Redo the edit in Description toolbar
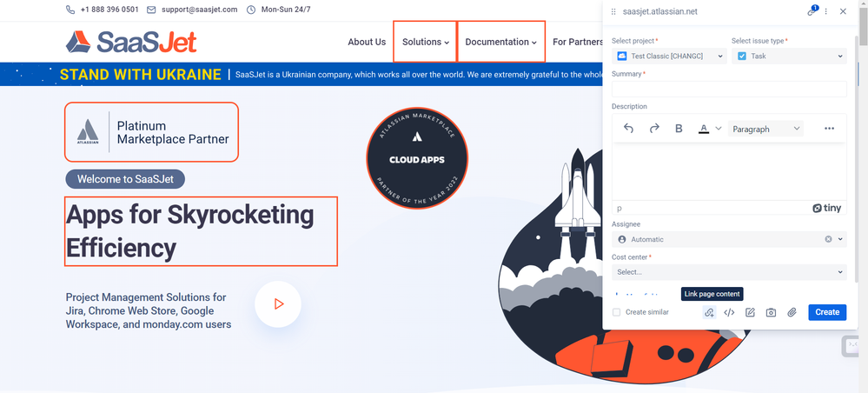 coord(653,129)
